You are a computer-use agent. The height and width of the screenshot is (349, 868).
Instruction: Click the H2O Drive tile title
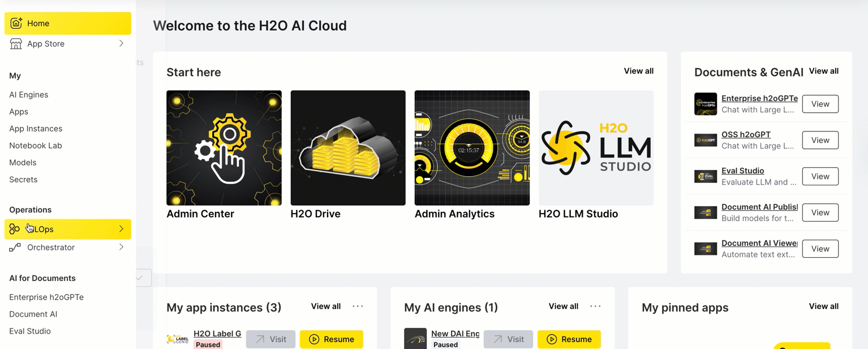(x=316, y=214)
